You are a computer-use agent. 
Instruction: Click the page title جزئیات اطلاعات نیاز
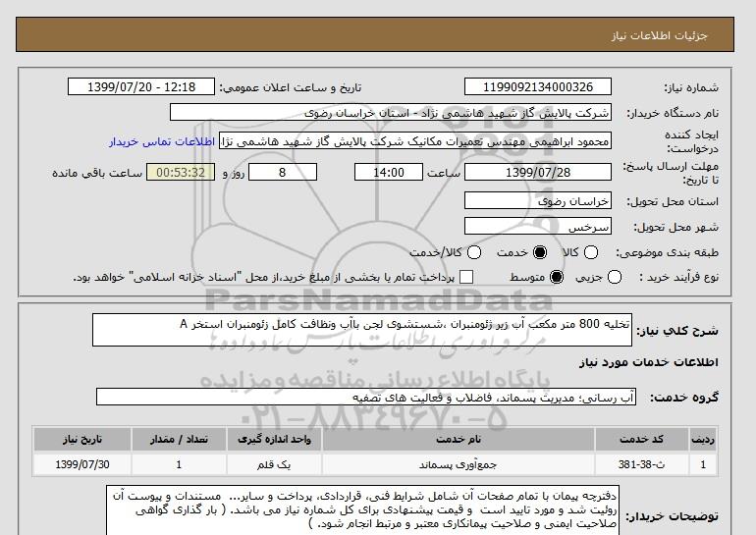click(x=659, y=35)
